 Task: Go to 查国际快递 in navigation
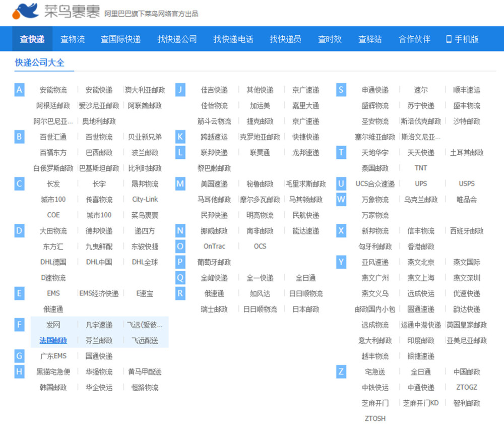(x=121, y=39)
